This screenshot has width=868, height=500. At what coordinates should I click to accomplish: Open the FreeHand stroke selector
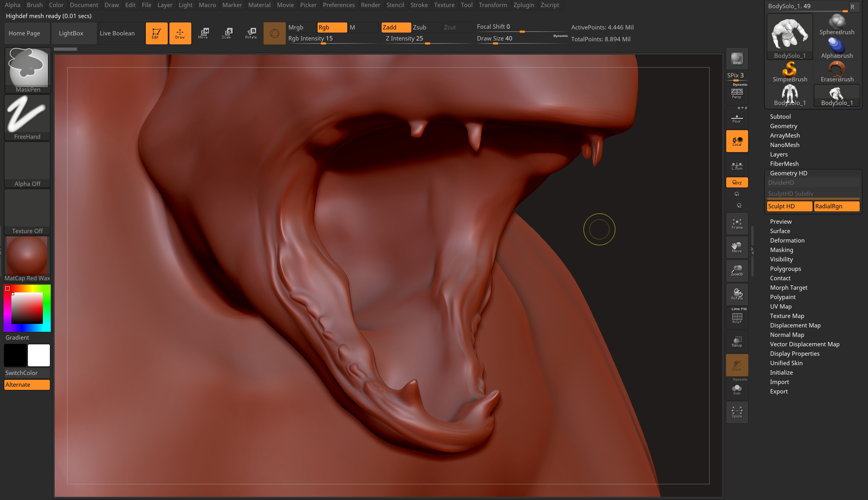coord(28,118)
